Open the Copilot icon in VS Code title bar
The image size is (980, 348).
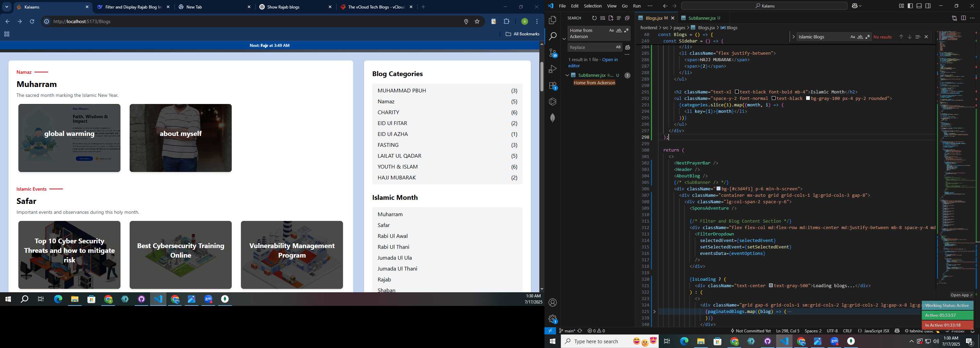pyautogui.click(x=855, y=6)
